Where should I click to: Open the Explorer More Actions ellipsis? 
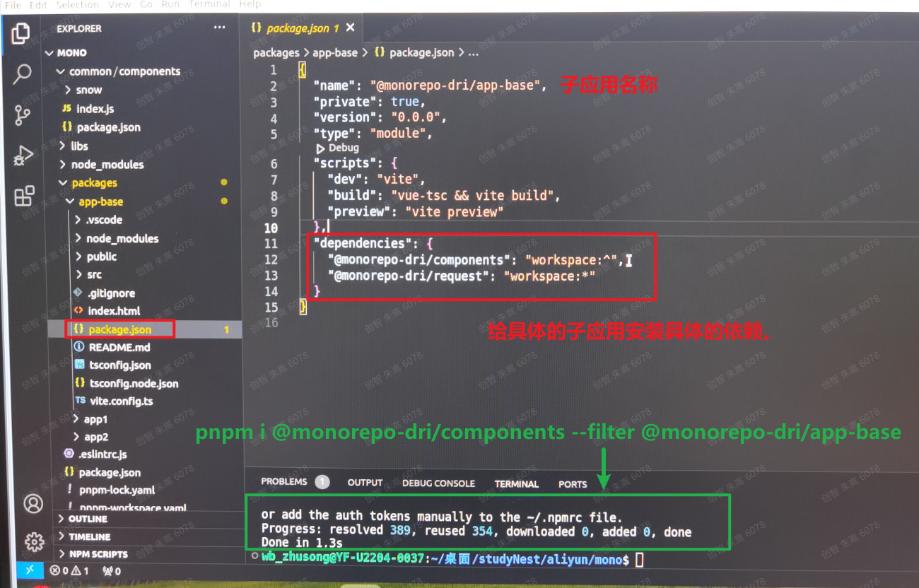tap(219, 28)
